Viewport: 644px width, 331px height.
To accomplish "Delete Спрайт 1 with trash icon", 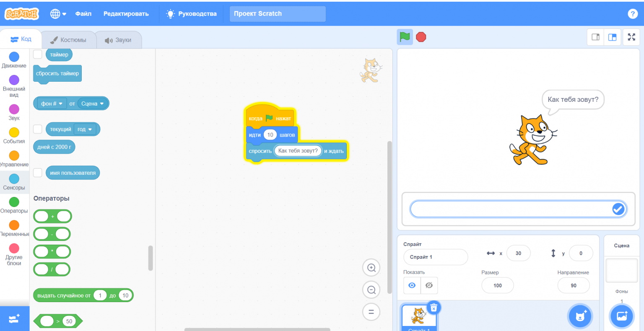I will click(434, 308).
